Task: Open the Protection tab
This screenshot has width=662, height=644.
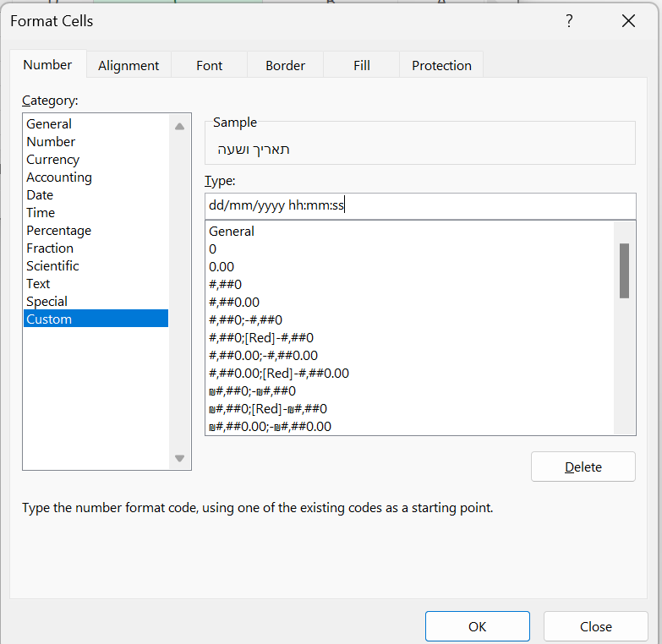Action: [x=441, y=65]
